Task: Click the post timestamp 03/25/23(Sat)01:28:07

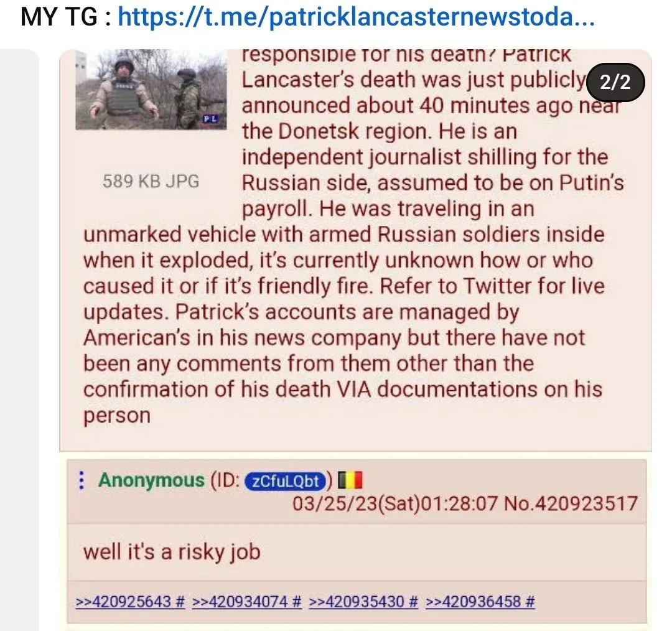Action: 395,503
